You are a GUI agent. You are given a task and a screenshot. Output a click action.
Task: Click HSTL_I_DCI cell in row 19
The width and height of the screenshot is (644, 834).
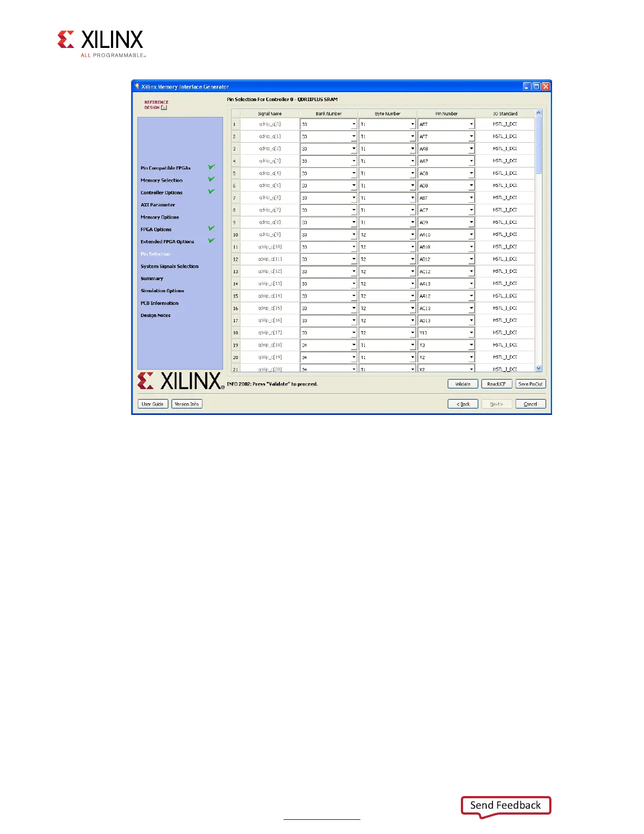(x=505, y=345)
